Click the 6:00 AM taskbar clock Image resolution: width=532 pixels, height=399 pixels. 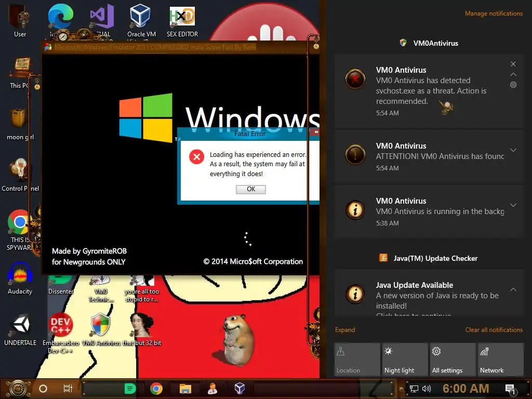pos(465,389)
